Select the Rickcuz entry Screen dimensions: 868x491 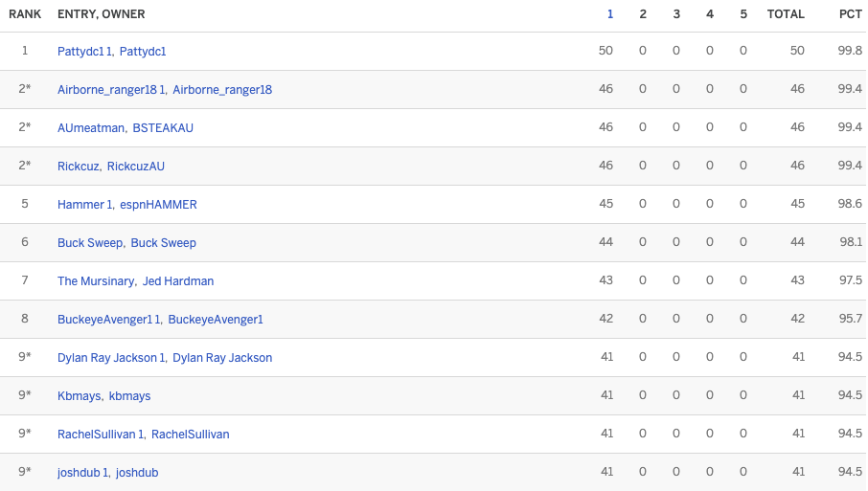tap(79, 167)
